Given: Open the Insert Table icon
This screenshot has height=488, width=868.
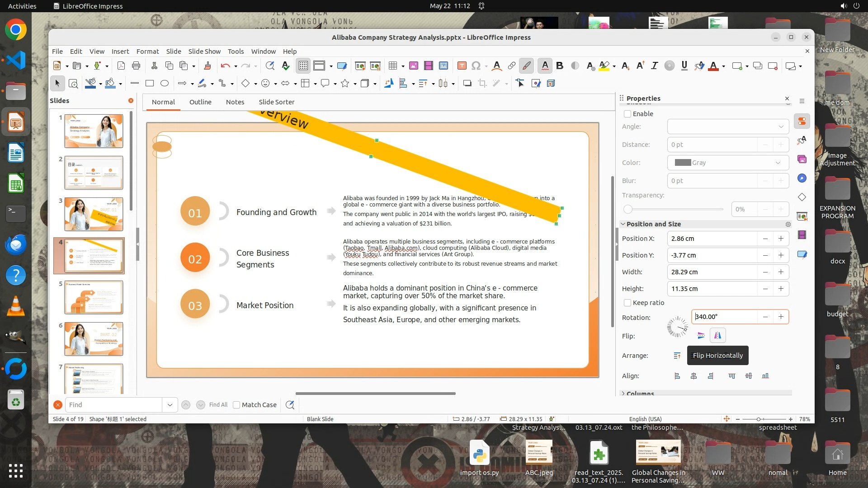Looking at the screenshot, I should click(x=392, y=66).
